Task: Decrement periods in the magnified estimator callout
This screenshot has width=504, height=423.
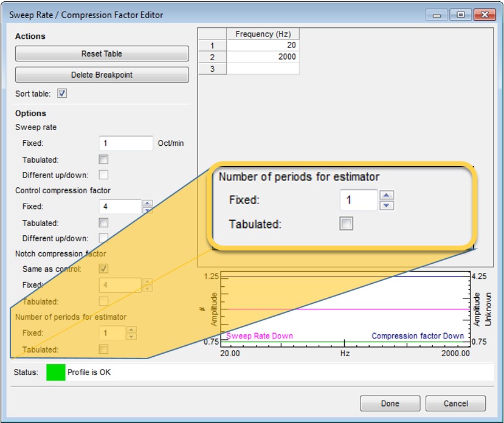Action: click(387, 205)
